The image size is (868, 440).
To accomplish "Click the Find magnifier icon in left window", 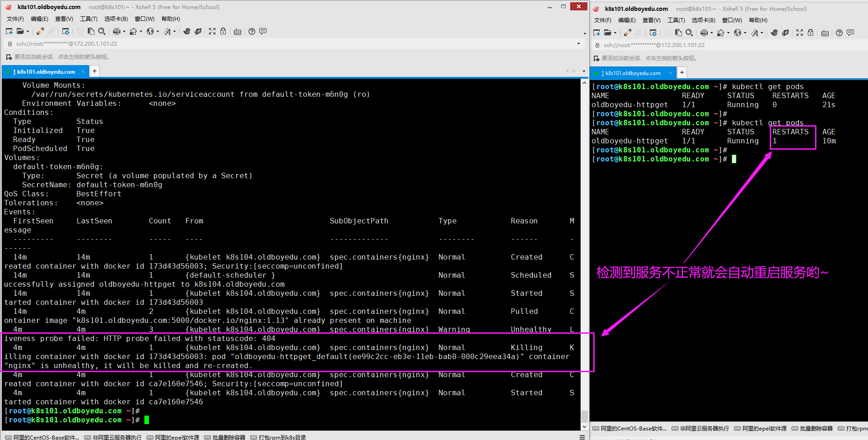I will [x=102, y=31].
